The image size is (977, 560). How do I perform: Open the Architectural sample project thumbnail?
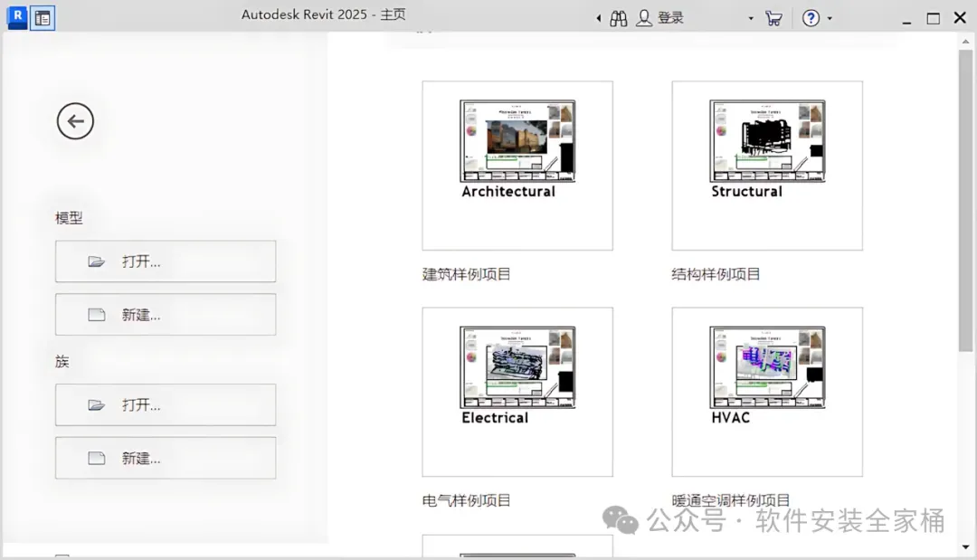(x=517, y=166)
